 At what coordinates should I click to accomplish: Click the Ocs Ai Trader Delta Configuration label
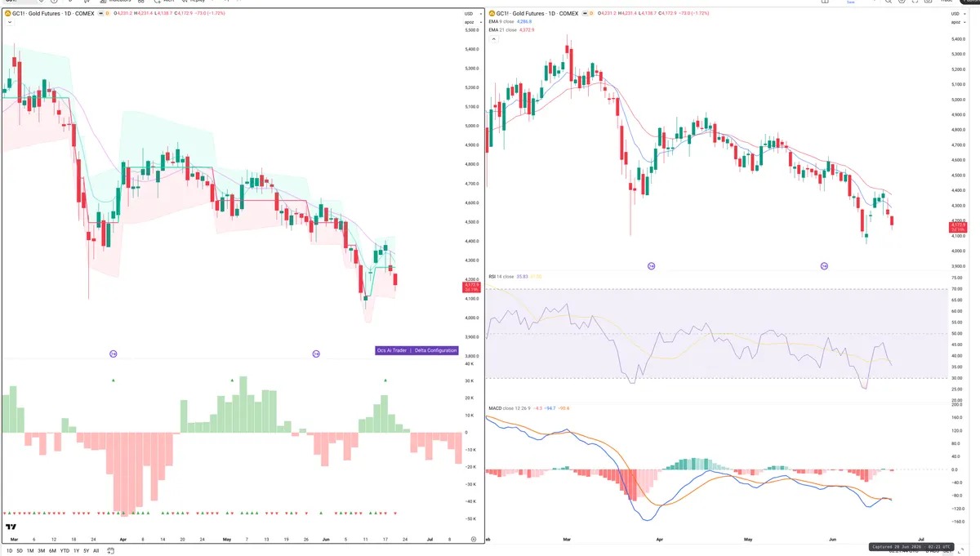pos(416,350)
